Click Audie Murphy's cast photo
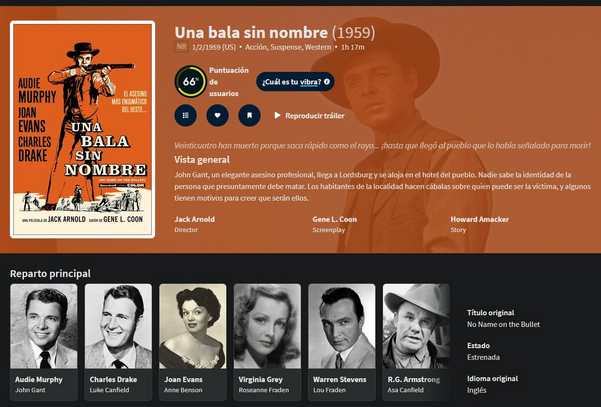This screenshot has width=601, height=407. [44, 326]
